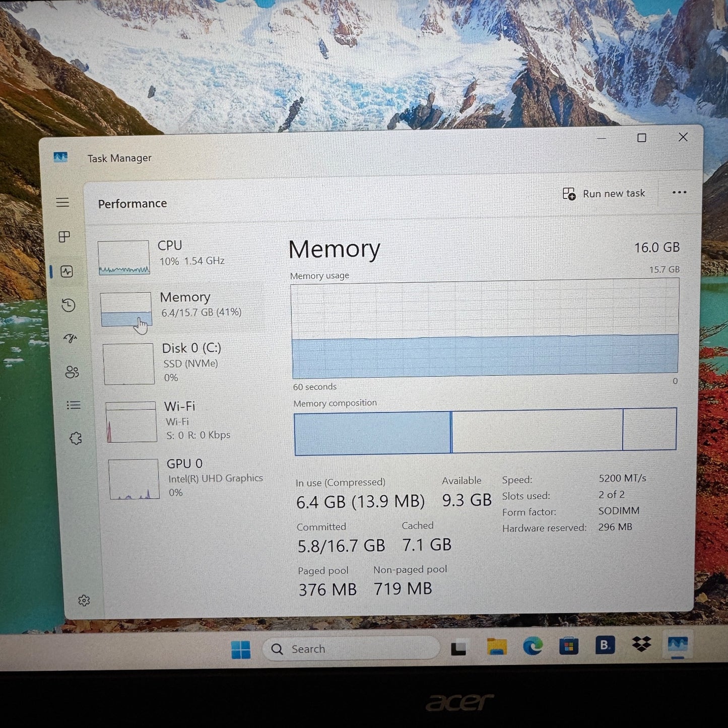The width and height of the screenshot is (728, 728).
Task: Open the Startup apps icon
Action: [x=70, y=339]
